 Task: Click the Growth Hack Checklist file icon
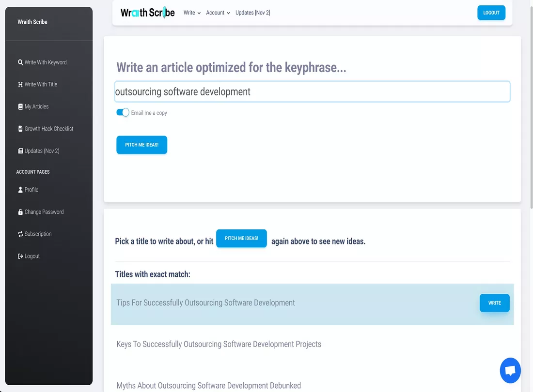20,129
